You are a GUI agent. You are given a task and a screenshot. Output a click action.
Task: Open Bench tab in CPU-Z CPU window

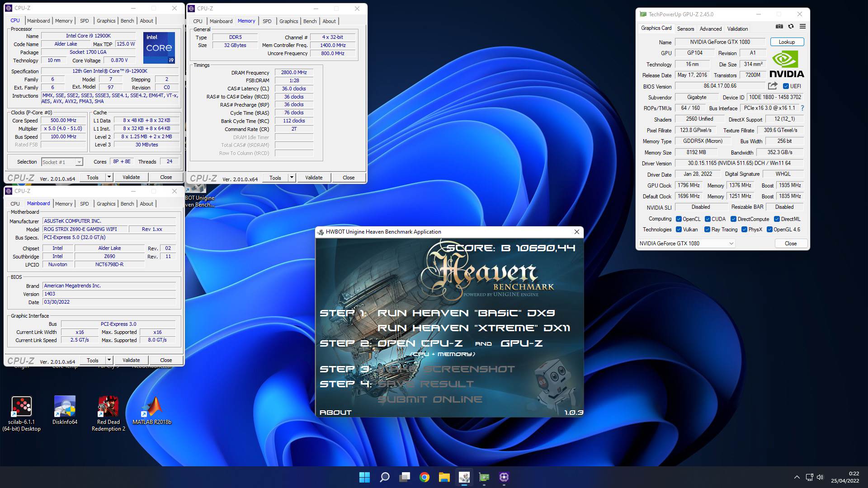click(127, 21)
